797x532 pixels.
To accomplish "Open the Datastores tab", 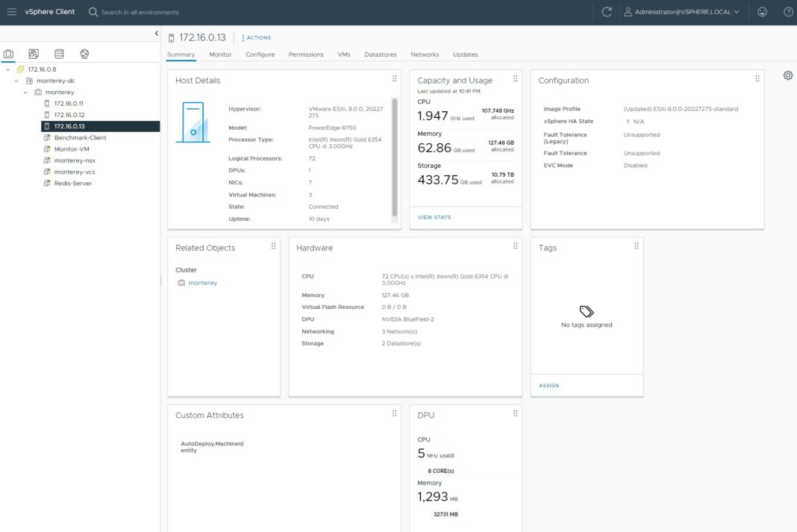I will pyautogui.click(x=381, y=54).
